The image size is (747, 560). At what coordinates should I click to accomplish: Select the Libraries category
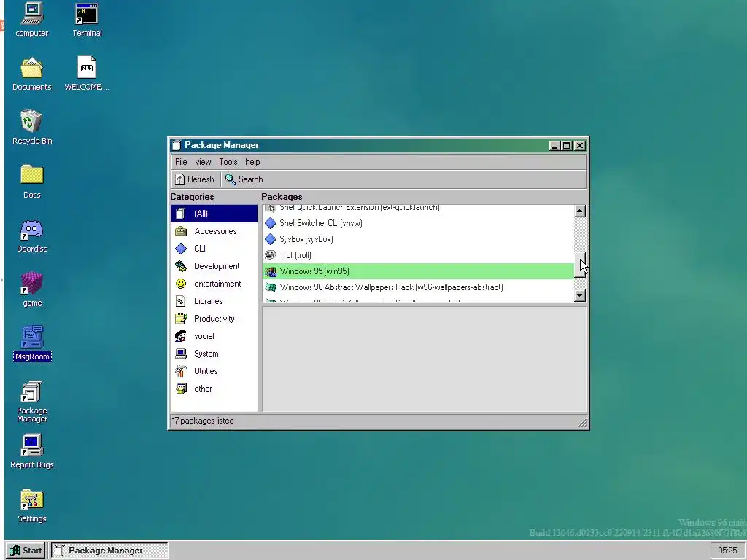[x=214, y=301]
